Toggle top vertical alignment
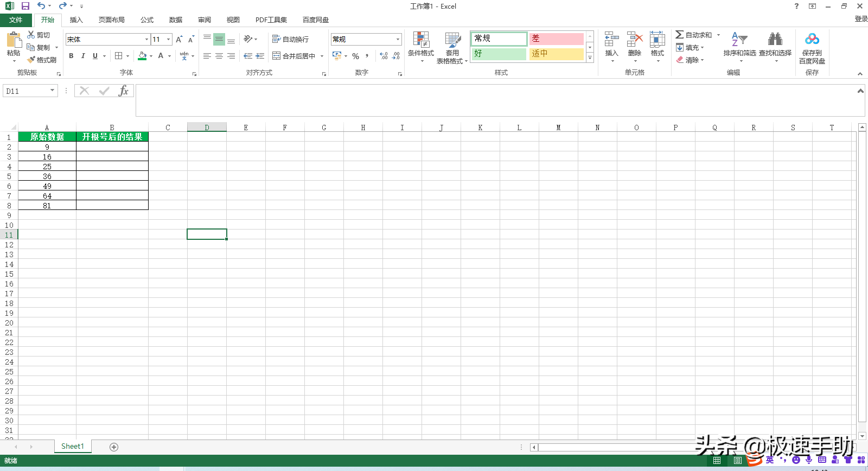Image resolution: width=868 pixels, height=471 pixels. pos(207,39)
